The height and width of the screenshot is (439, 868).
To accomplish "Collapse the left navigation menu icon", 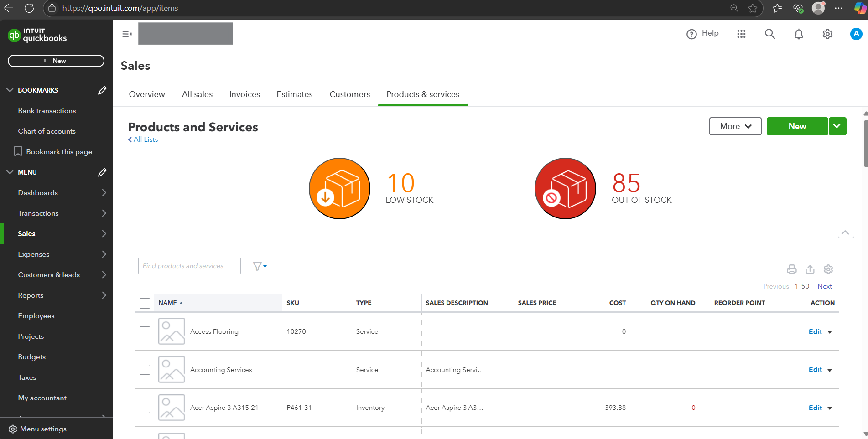I will click(x=127, y=34).
